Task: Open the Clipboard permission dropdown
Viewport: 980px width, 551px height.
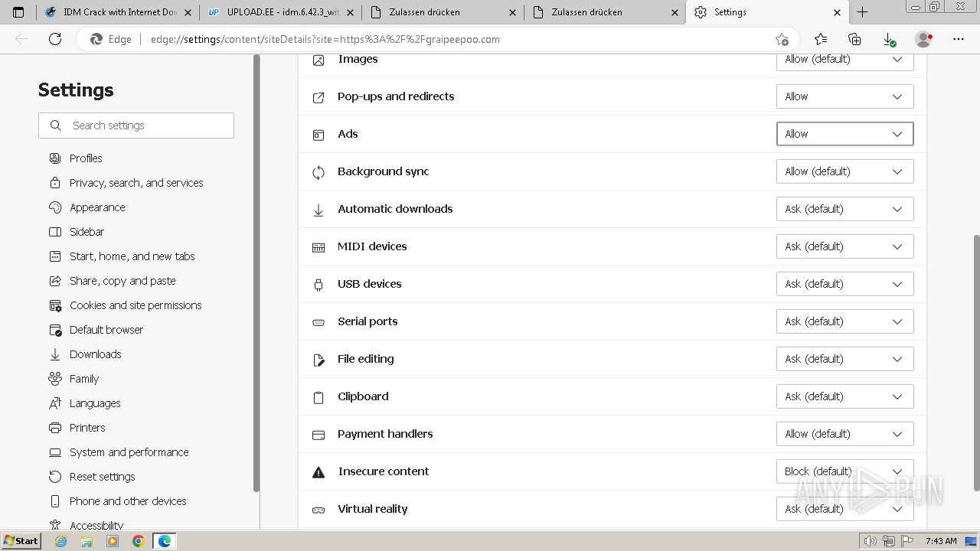Action: pos(844,396)
